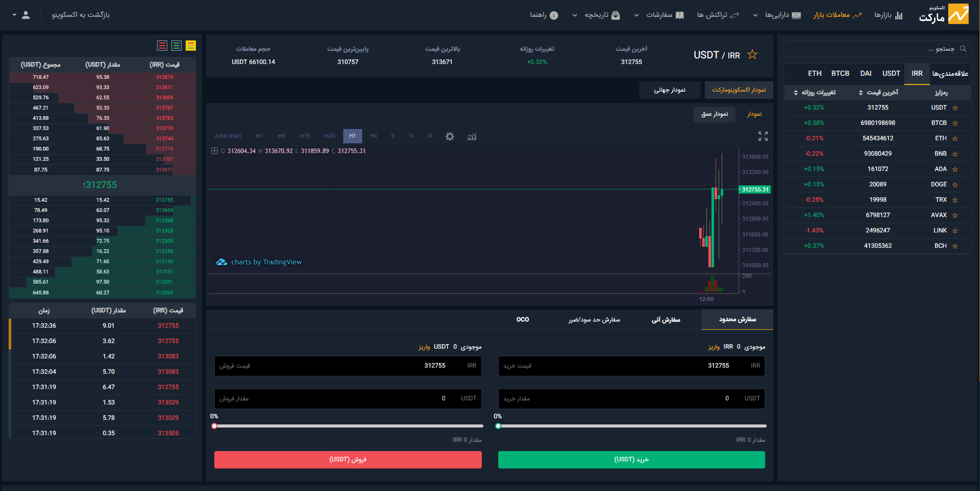This screenshot has height=491, width=980.
Task: Select the m5 chart interval
Action: 281,136
